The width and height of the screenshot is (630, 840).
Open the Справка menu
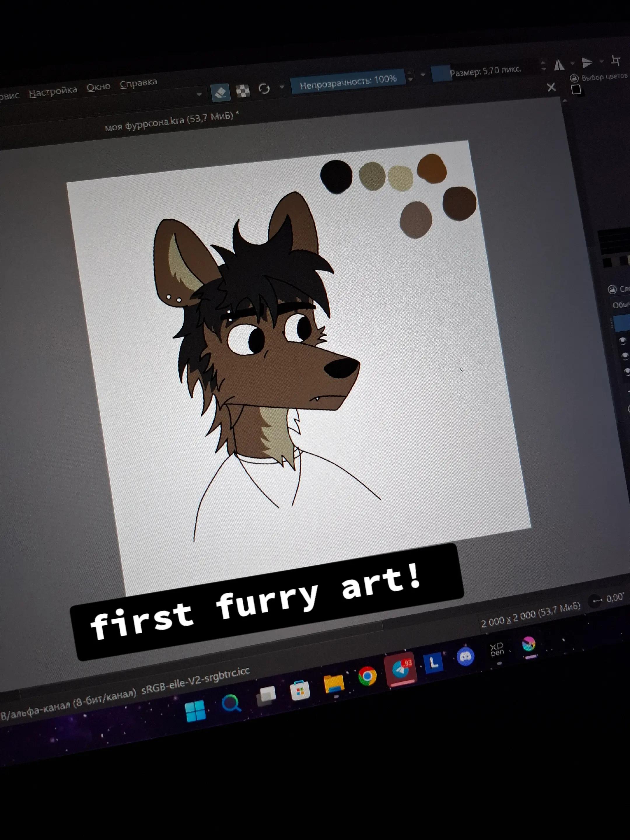[139, 83]
